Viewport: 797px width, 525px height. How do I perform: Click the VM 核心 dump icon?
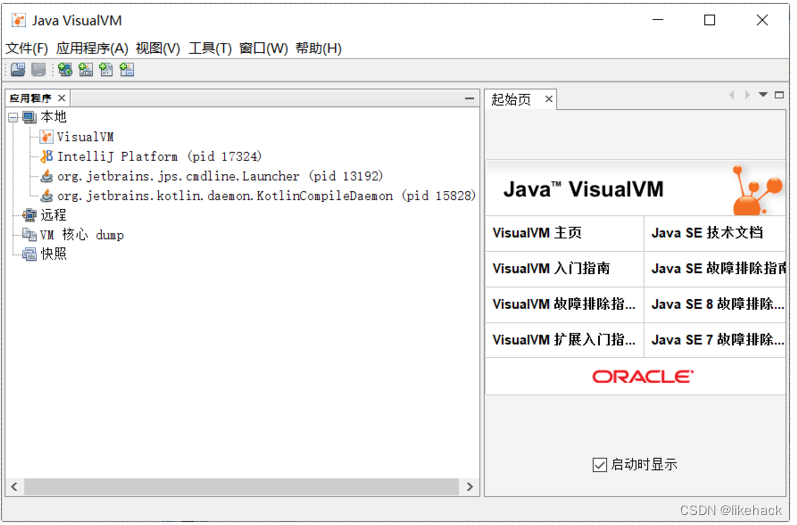pyautogui.click(x=29, y=234)
